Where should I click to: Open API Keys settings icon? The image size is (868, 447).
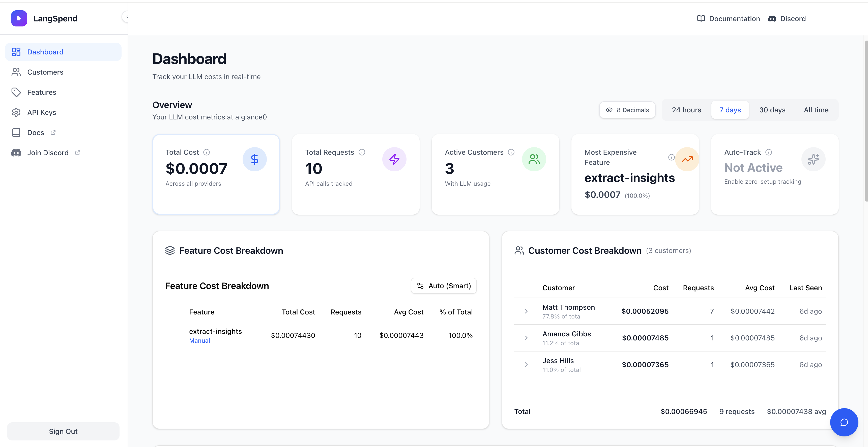(x=16, y=112)
